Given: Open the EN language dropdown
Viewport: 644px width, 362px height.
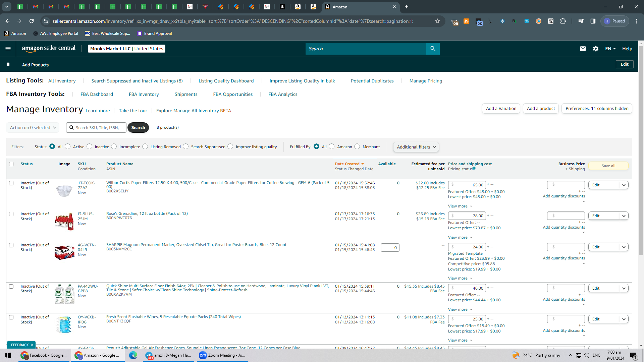Looking at the screenshot, I should [x=610, y=49].
